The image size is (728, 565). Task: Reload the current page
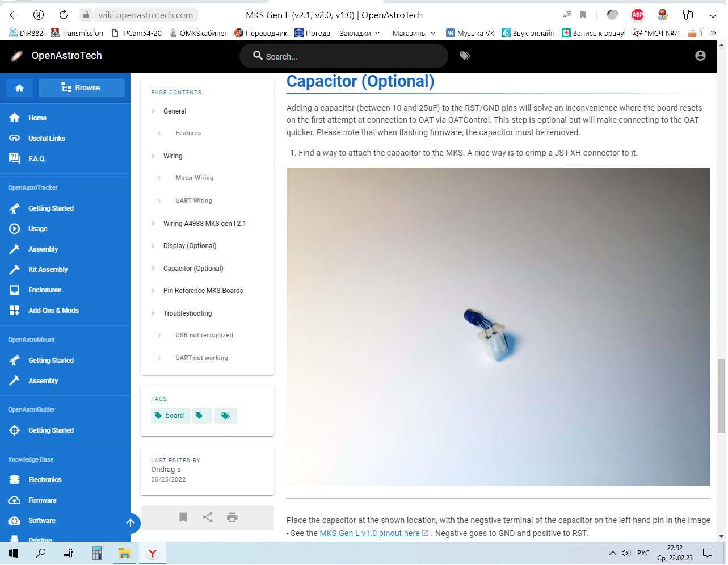tap(64, 15)
